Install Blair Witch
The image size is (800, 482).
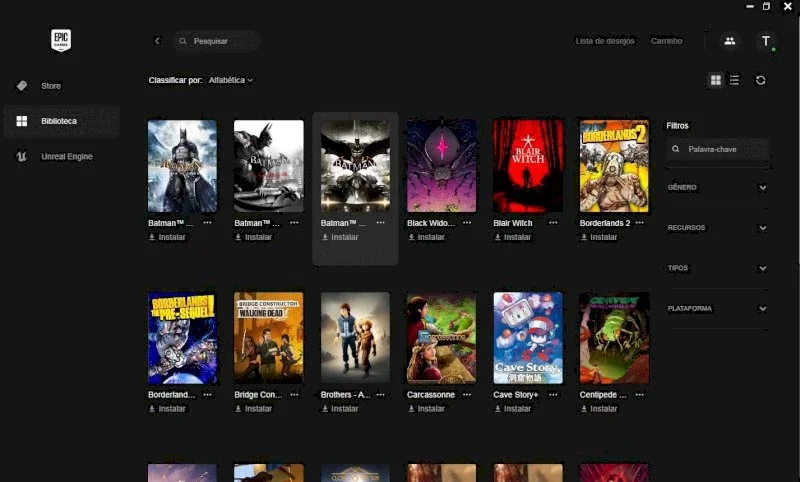pyautogui.click(x=513, y=237)
